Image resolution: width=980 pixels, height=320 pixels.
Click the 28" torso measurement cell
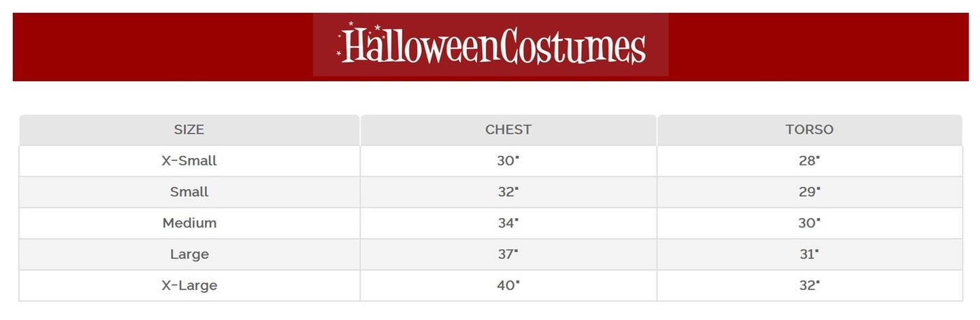809,161
